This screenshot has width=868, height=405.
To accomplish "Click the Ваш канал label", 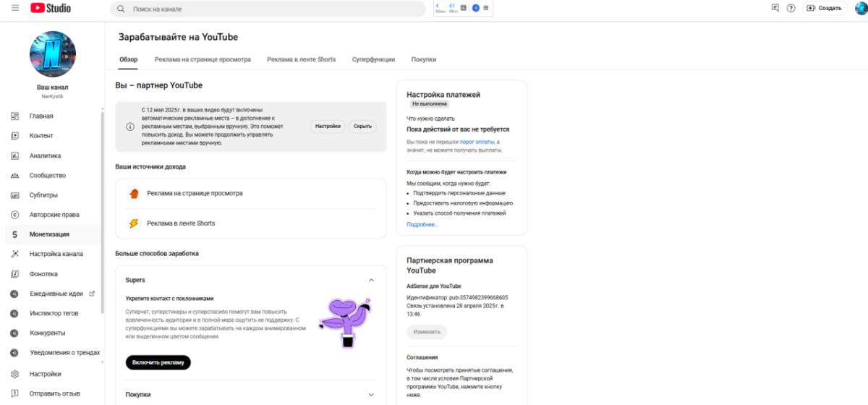I will pos(52,88).
